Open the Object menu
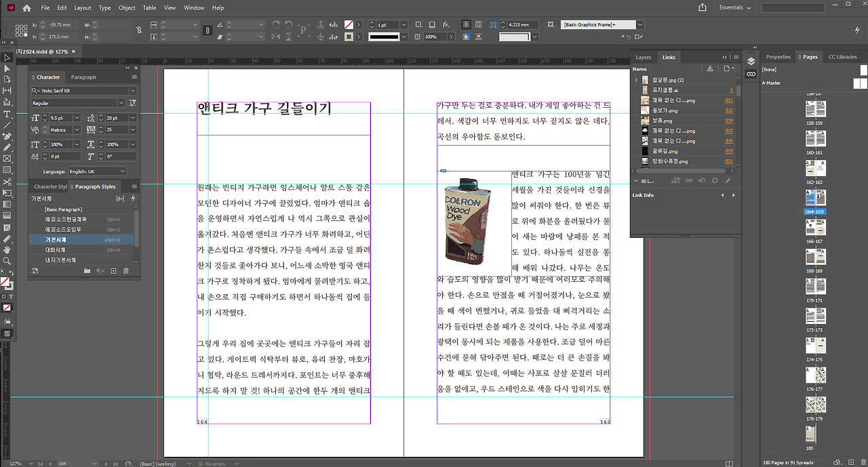868x467 pixels. coord(127,8)
